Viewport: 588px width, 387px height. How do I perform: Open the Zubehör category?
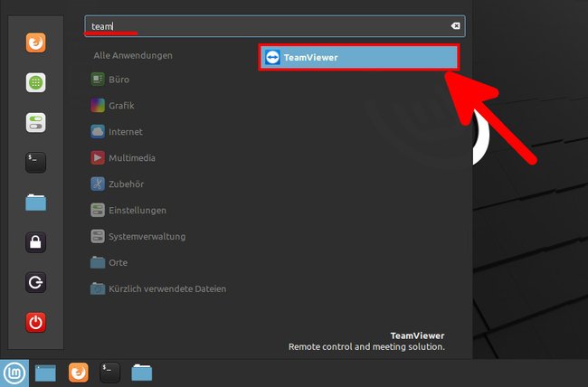[118, 184]
